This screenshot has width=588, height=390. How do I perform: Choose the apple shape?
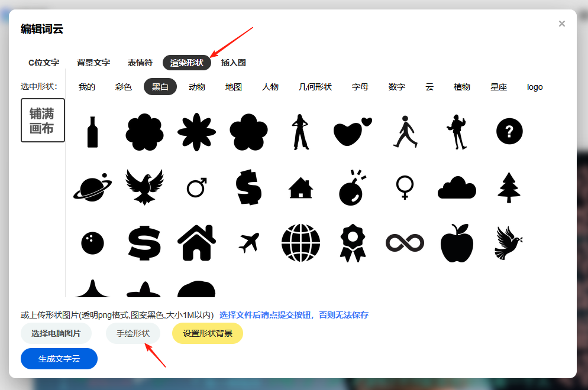tap(457, 243)
